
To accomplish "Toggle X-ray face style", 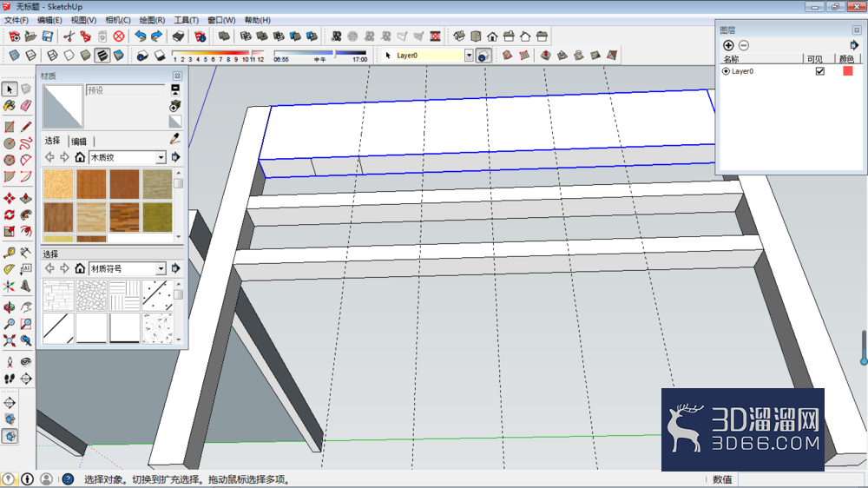I will 15,55.
